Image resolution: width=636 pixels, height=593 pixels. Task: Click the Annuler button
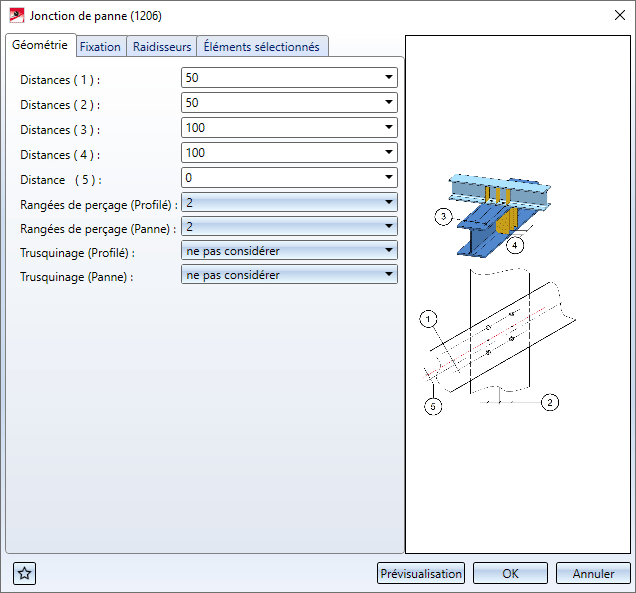(593, 573)
